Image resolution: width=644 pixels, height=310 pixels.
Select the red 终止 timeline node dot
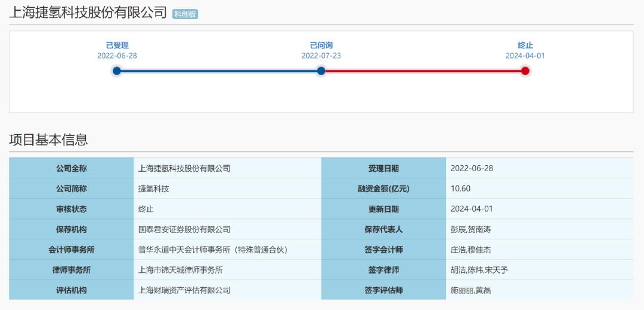click(x=525, y=71)
